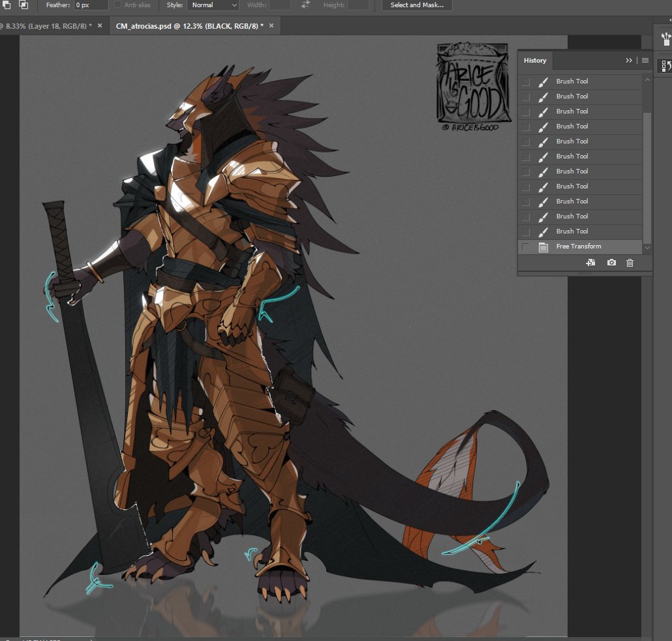This screenshot has height=641, width=672.
Task: Click the page icon of Free Transform state
Action: (543, 246)
